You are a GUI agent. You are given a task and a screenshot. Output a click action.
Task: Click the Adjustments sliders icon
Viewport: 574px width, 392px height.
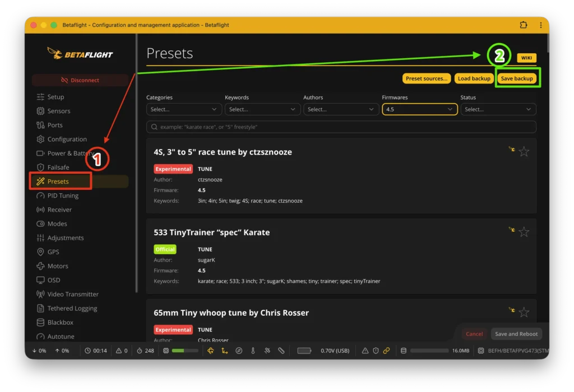tap(40, 237)
